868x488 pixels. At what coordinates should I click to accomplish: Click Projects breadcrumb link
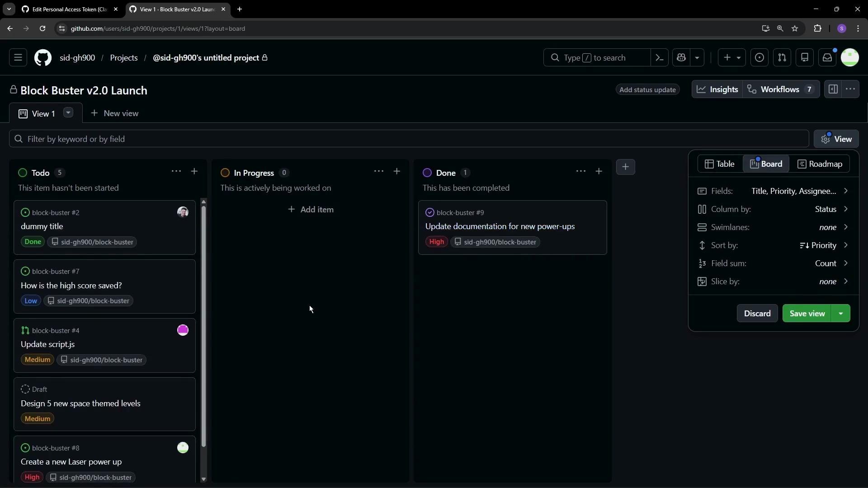coord(124,58)
